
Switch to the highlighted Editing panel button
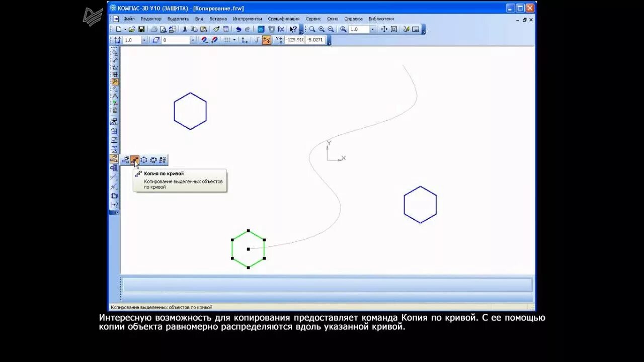coord(115,81)
